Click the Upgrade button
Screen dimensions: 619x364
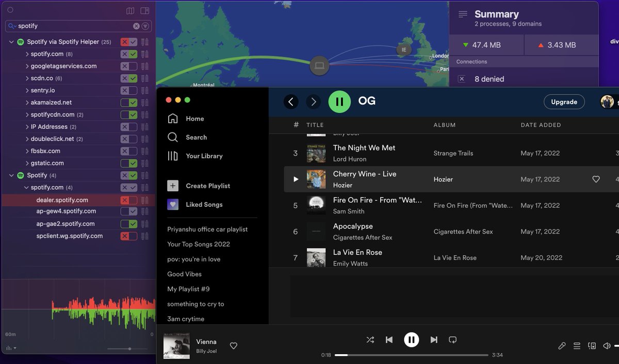tap(564, 102)
